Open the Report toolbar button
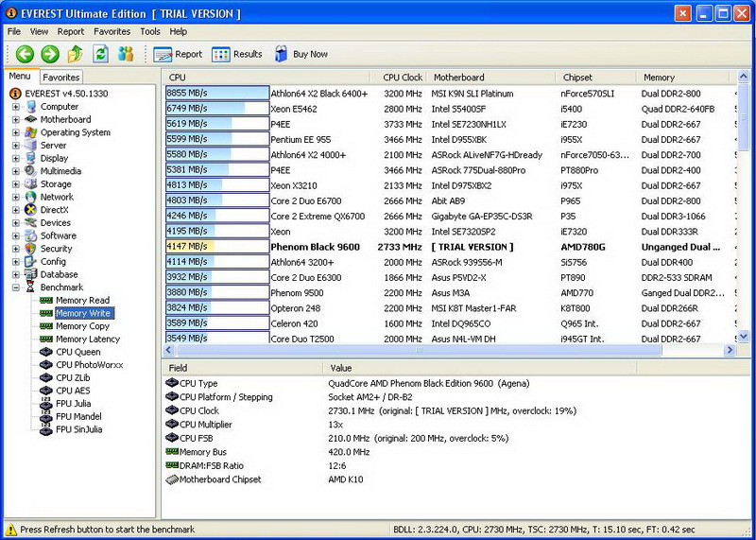Viewport: 756px width, 540px height. coord(178,54)
